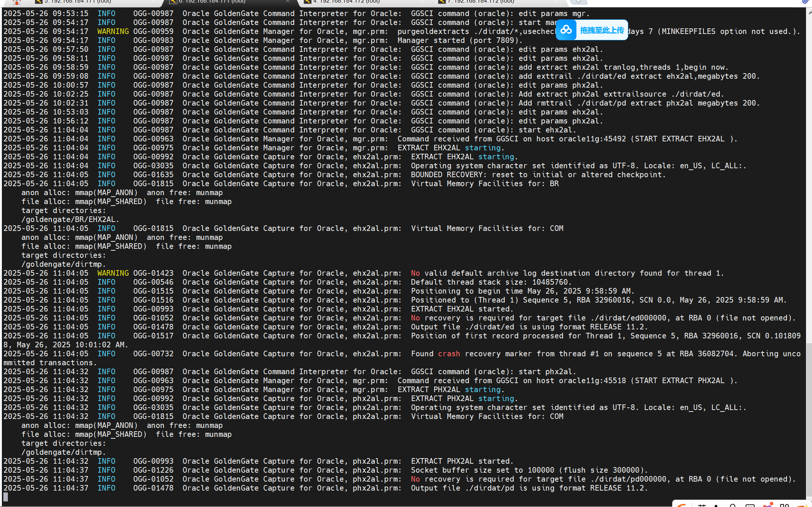Click the orange Sogou input method logo

click(x=682, y=505)
